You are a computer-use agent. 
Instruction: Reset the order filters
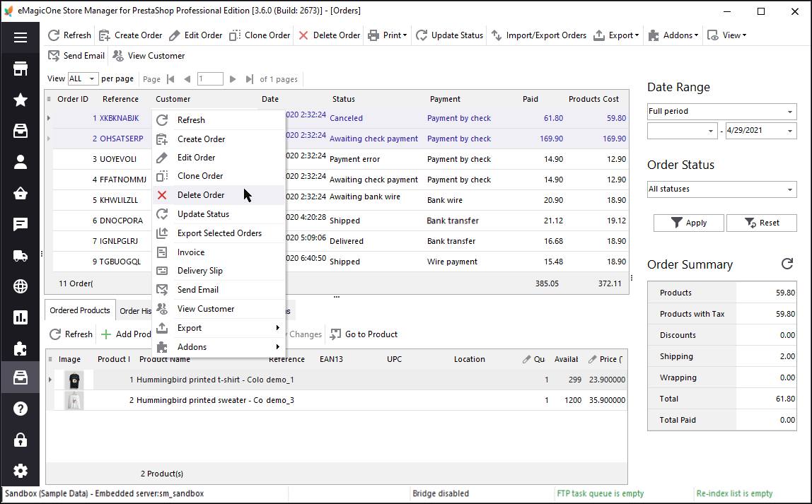coord(761,223)
